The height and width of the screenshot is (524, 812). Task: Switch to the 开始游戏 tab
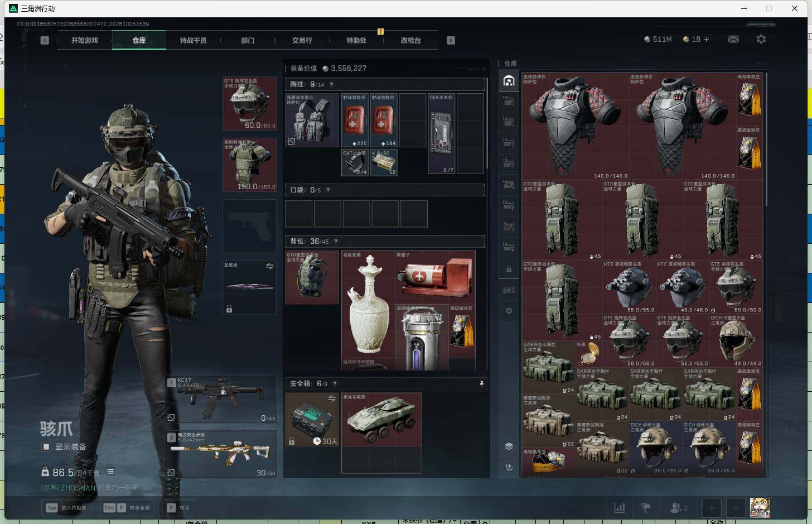85,40
